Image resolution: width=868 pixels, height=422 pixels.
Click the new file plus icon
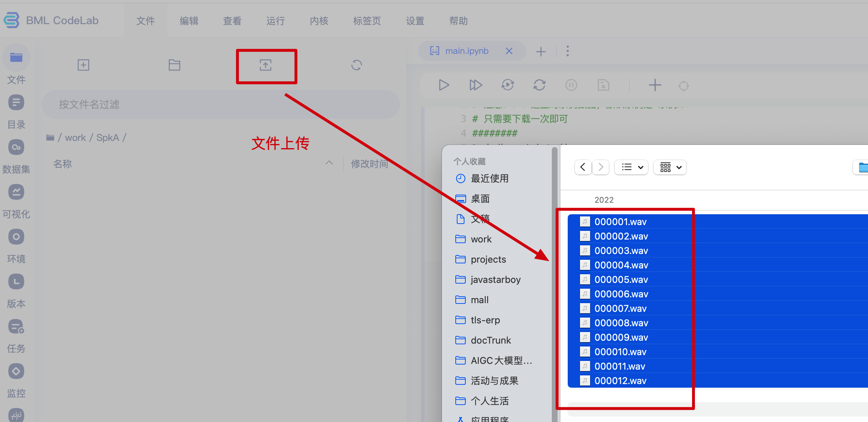(x=83, y=65)
